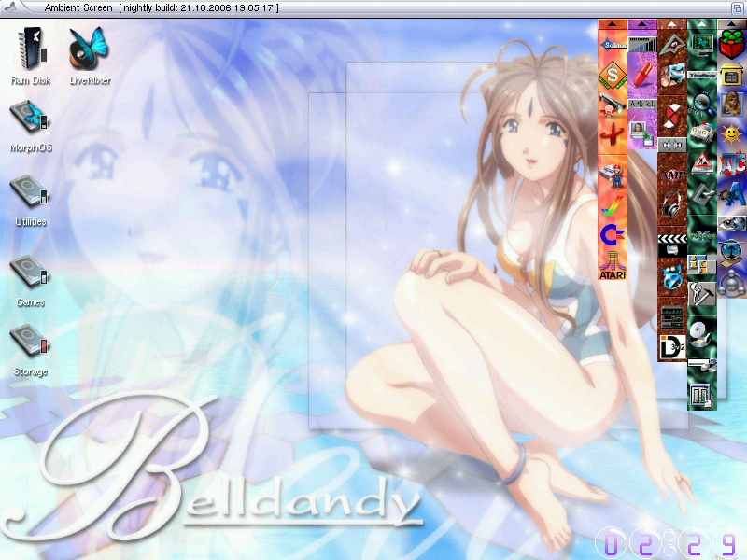The height and width of the screenshot is (560, 747).
Task: Collapse the green system panel arrow
Action: click(x=702, y=24)
